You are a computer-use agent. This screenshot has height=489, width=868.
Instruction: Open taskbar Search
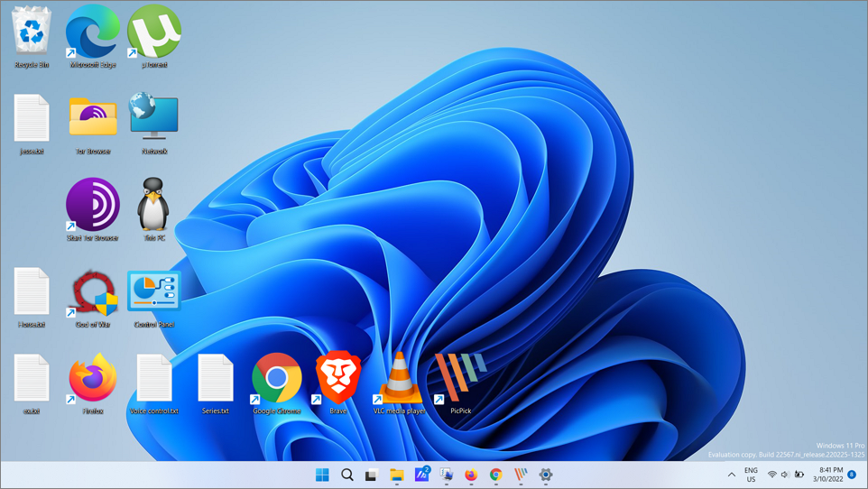coord(346,475)
